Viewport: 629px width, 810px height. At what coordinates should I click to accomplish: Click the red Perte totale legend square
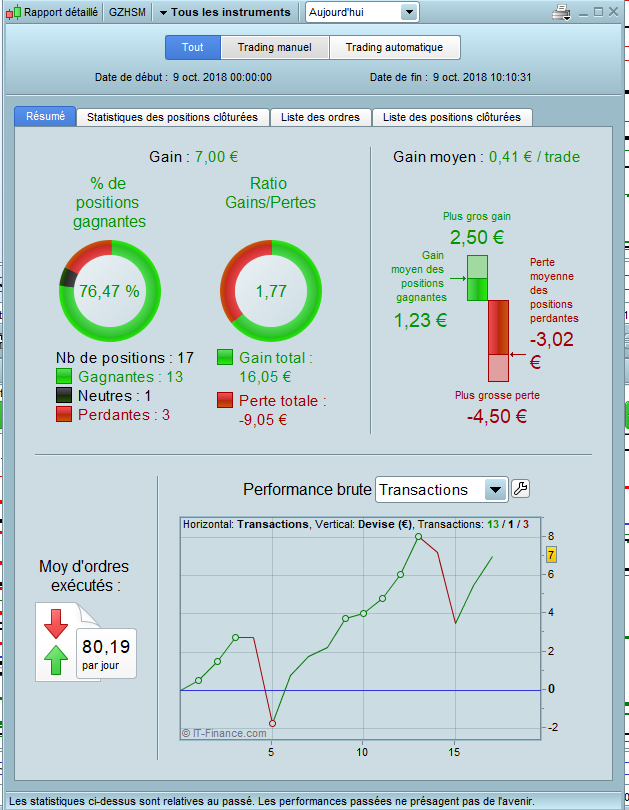[x=225, y=400]
